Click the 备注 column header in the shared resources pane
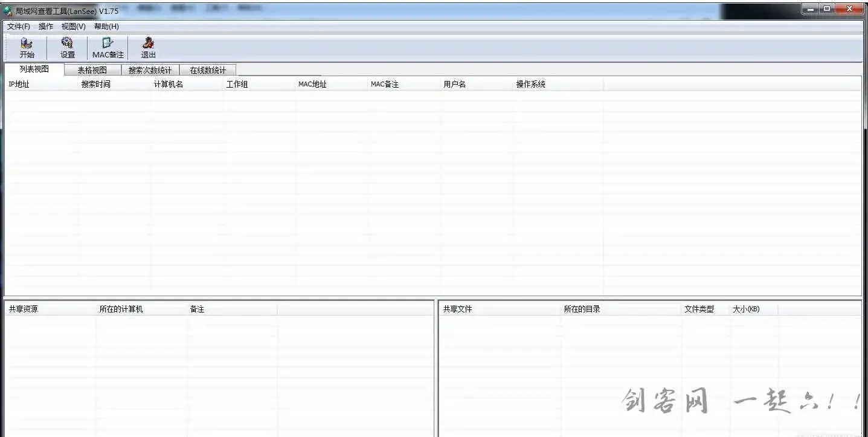 click(x=233, y=309)
